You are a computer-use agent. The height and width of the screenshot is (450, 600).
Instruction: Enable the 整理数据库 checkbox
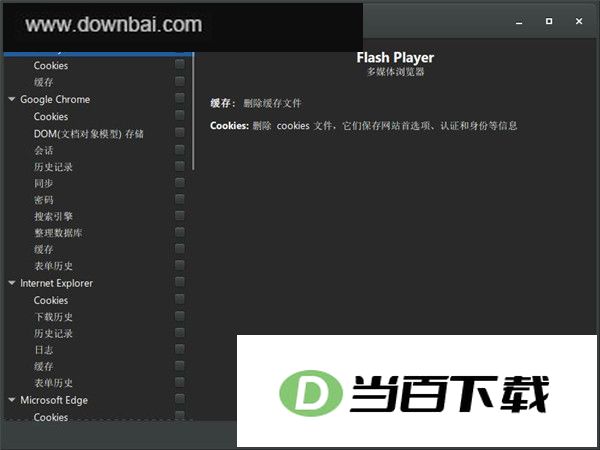179,232
